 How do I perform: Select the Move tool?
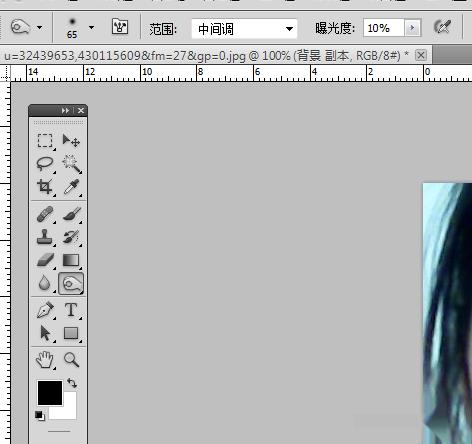pos(71,141)
